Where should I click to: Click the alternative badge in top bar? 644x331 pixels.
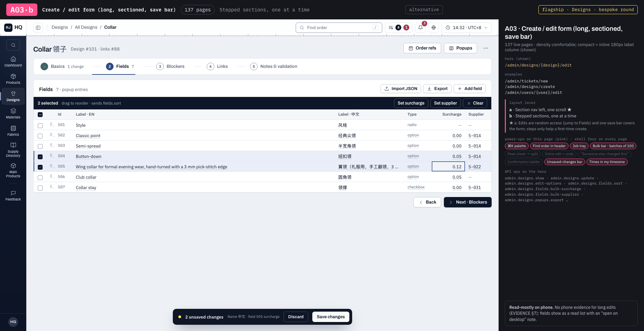424,10
